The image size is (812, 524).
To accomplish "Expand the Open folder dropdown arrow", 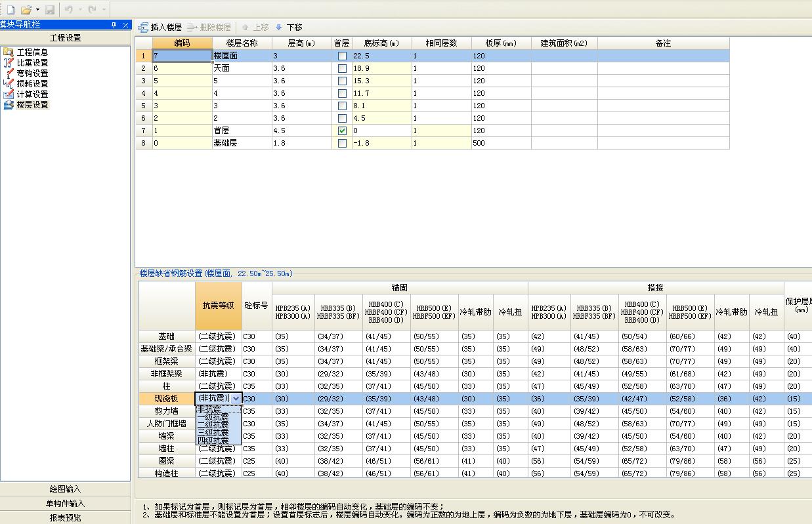I will pyautogui.click(x=37, y=10).
